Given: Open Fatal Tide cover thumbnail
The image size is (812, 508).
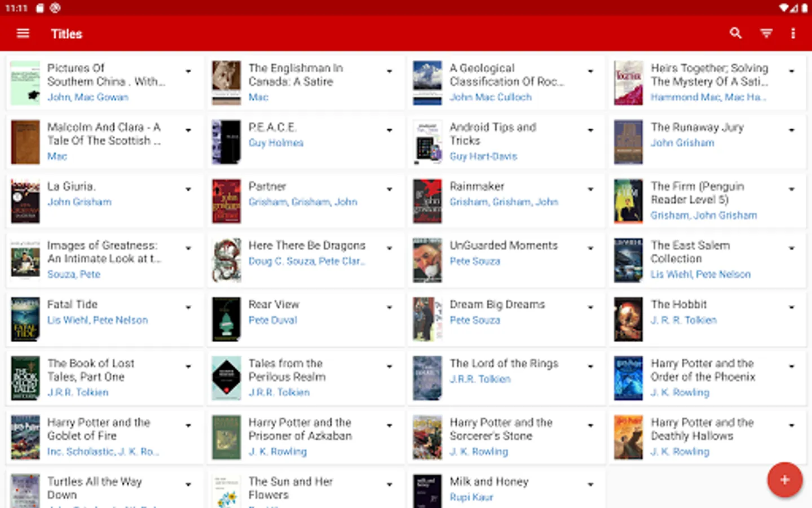Looking at the screenshot, I should 25,319.
